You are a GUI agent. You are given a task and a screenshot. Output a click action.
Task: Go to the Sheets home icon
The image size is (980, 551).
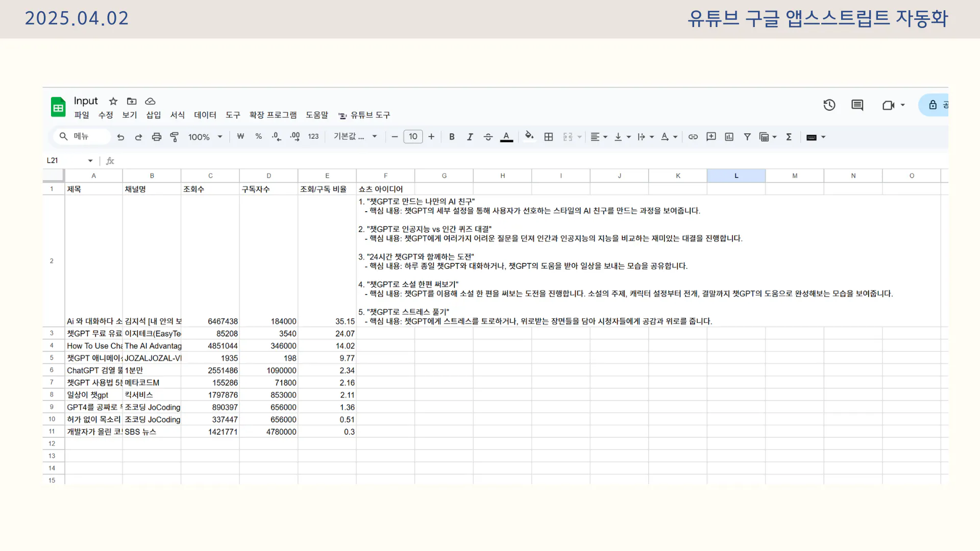click(58, 107)
